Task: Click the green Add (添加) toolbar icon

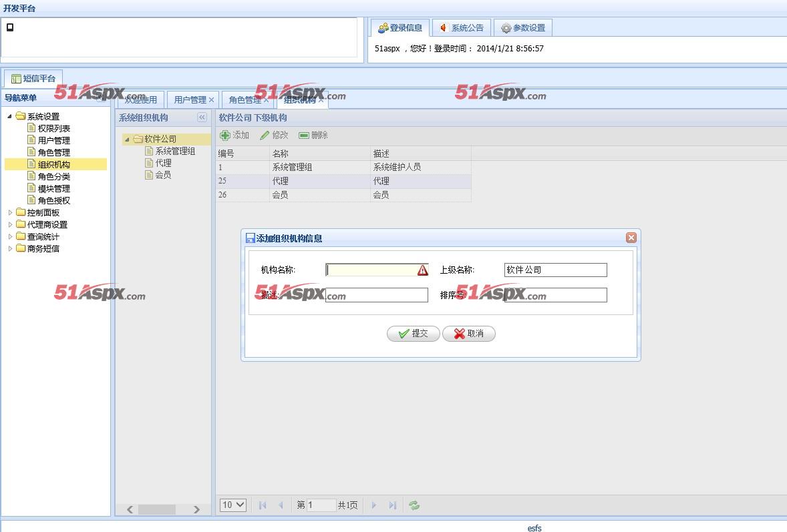Action: coord(225,136)
